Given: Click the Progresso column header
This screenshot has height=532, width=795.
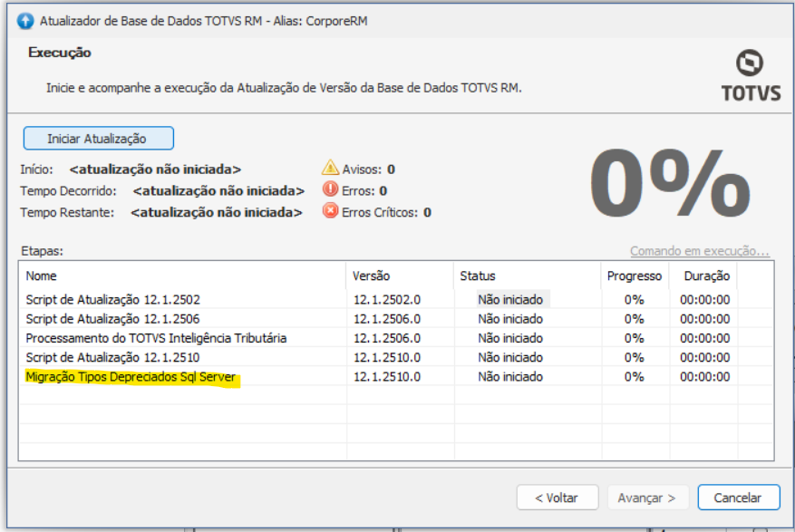Looking at the screenshot, I should coord(635,276).
